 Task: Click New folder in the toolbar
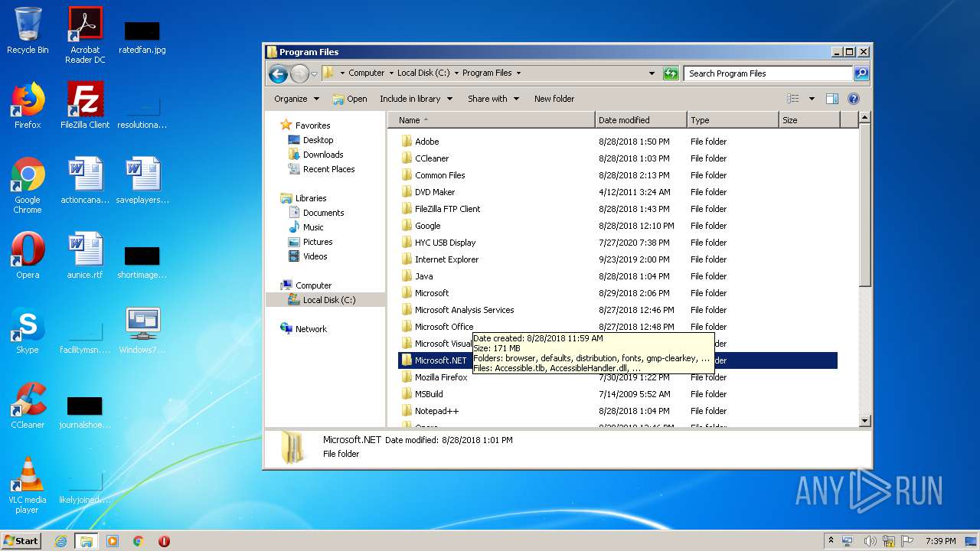tap(554, 99)
